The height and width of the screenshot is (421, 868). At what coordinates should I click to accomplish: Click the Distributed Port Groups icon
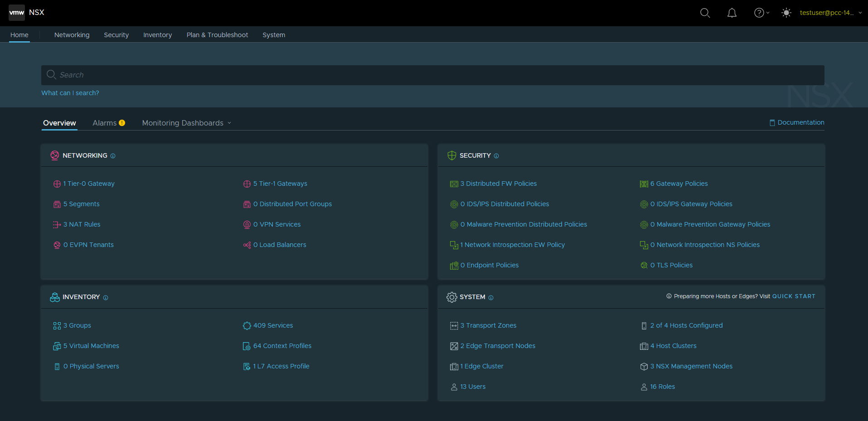coord(247,204)
